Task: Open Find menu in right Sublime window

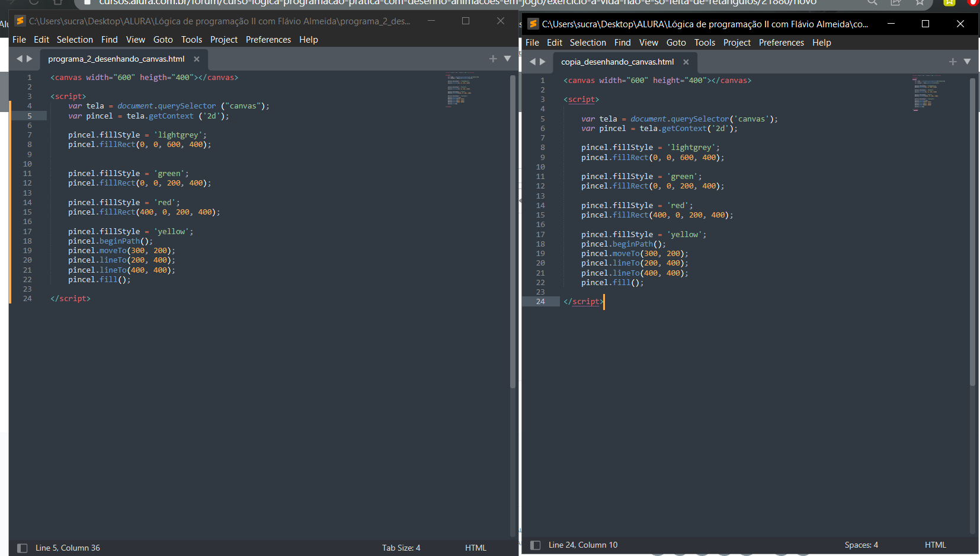Action: click(x=622, y=43)
